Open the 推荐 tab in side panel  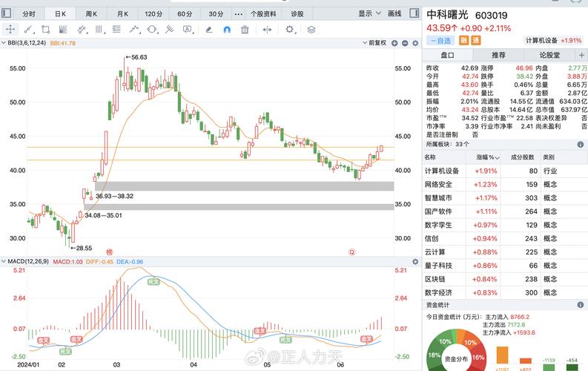(498, 55)
